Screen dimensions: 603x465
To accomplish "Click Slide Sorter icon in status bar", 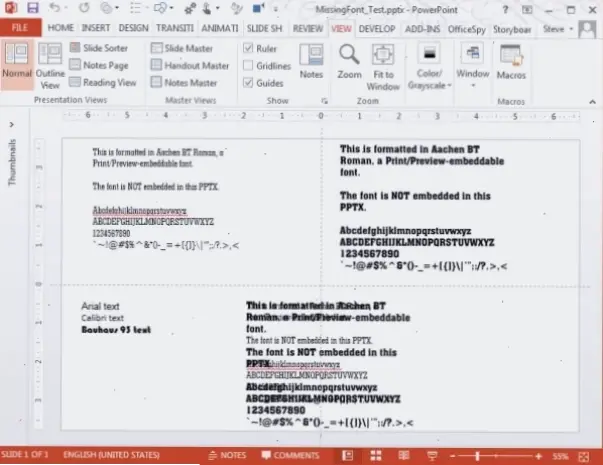I will tap(376, 456).
